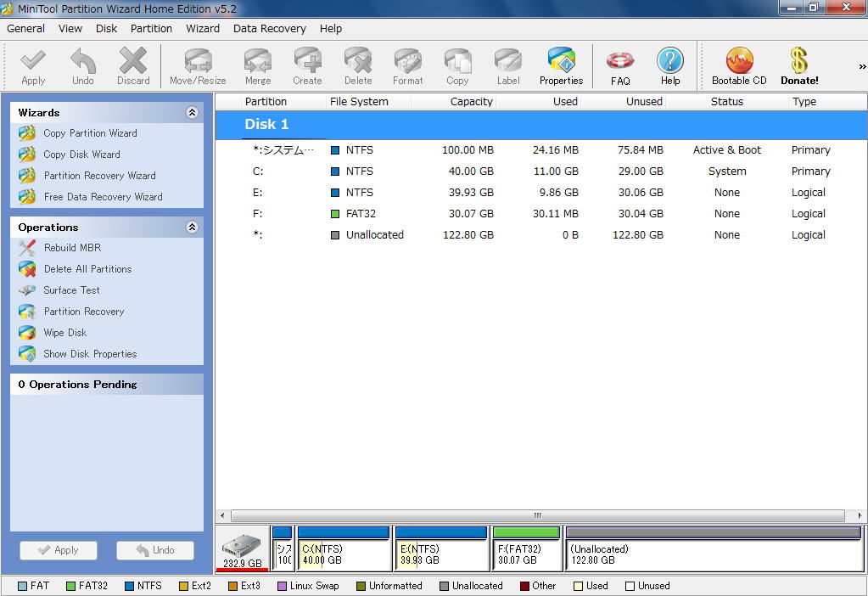This screenshot has height=596, width=868.
Task: Click the Status column header
Action: 727,101
